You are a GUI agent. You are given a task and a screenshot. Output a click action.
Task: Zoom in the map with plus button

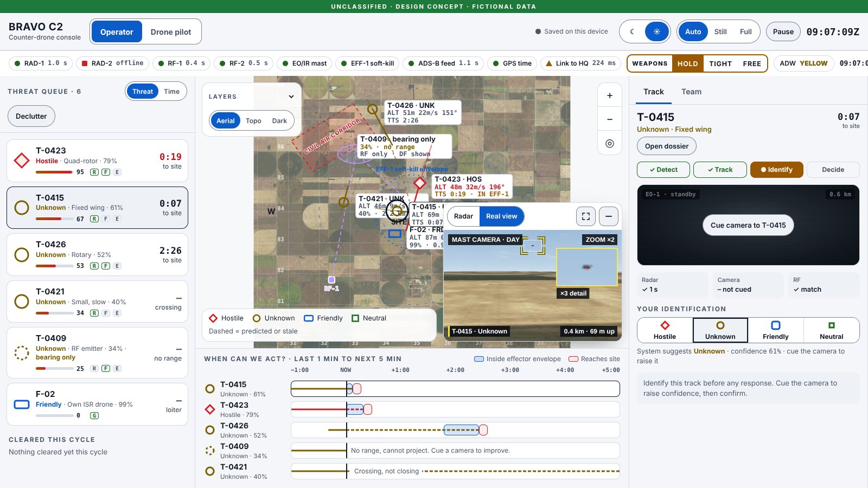(x=610, y=95)
